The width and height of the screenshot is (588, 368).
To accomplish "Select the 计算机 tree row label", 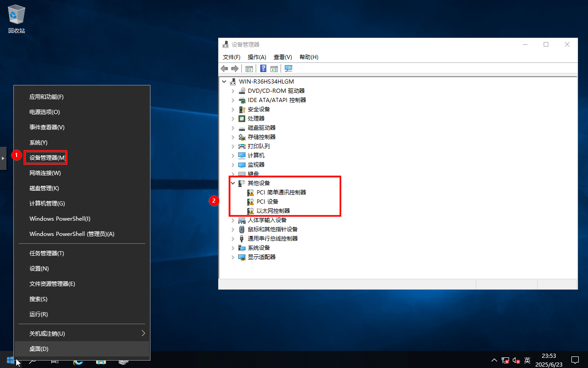I will [x=256, y=156].
